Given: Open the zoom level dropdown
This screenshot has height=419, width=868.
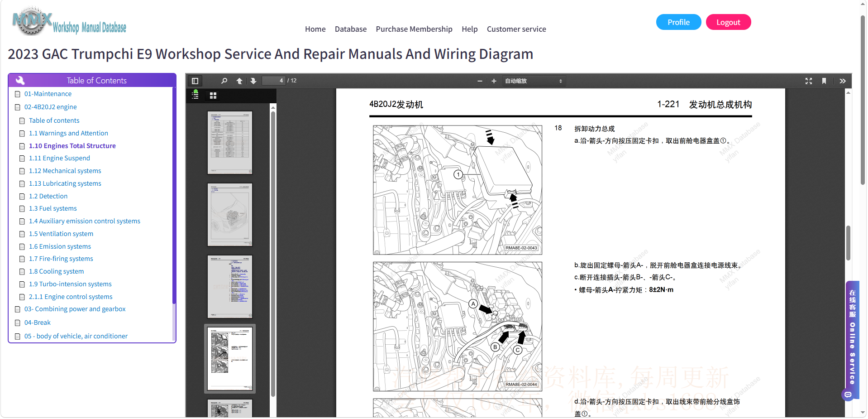Looking at the screenshot, I should 534,81.
